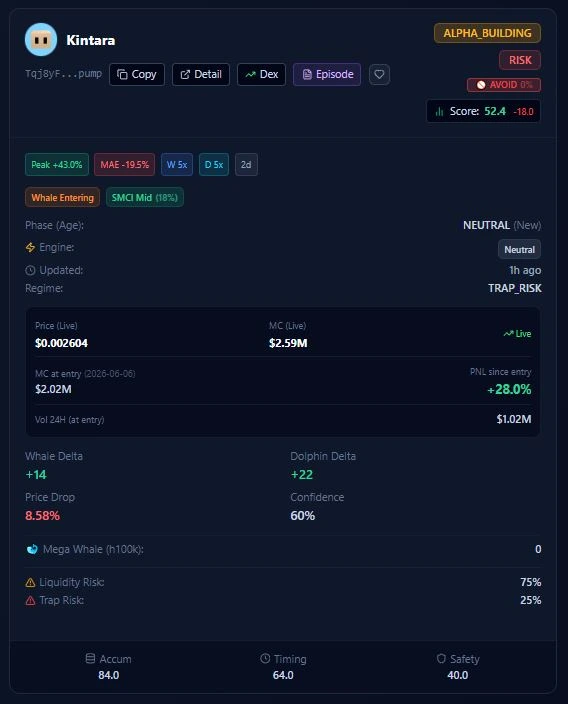Image resolution: width=568 pixels, height=704 pixels.
Task: Click the AVOID 0% badge
Action: (504, 85)
